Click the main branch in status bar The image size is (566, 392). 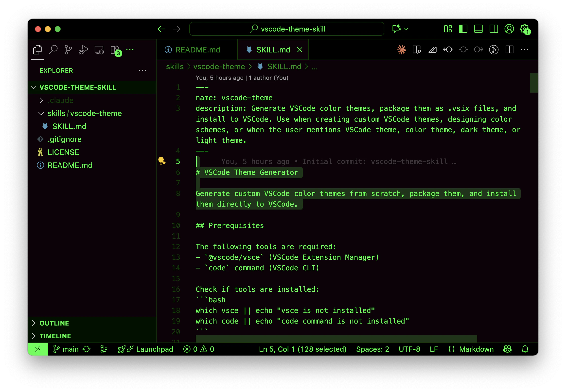[x=66, y=349]
